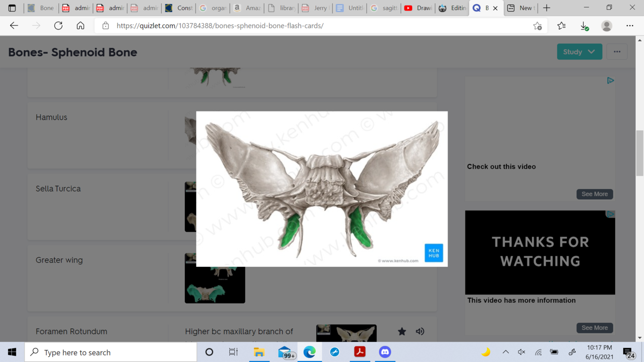Viewport: 644px width, 362px height.
Task: Open Adobe Acrobat from taskbar
Action: click(x=360, y=352)
